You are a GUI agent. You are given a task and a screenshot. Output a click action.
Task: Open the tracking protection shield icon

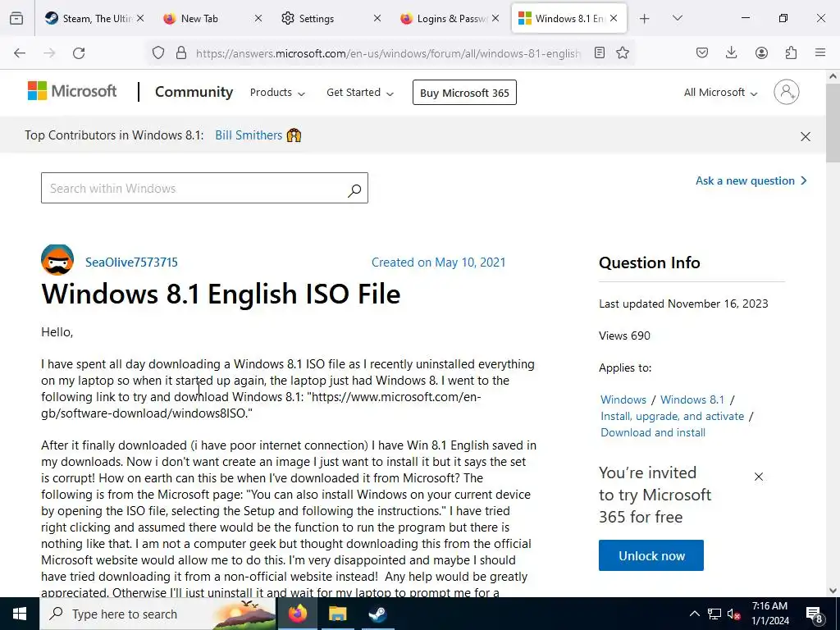(158, 52)
